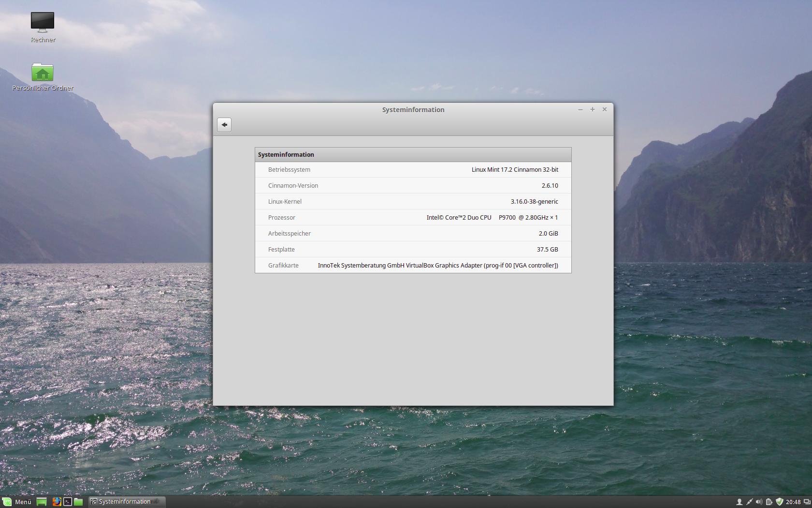Open calendar from the 20:48 clock
Image resolution: width=812 pixels, height=508 pixels.
793,502
